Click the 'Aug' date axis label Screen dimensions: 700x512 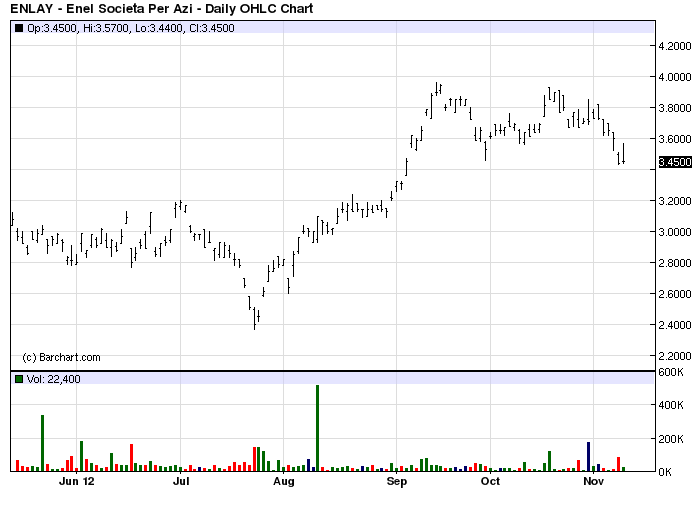(x=284, y=481)
